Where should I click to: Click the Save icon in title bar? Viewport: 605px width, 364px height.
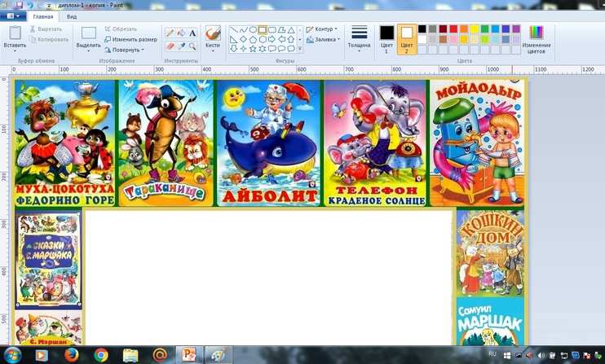(x=19, y=5)
